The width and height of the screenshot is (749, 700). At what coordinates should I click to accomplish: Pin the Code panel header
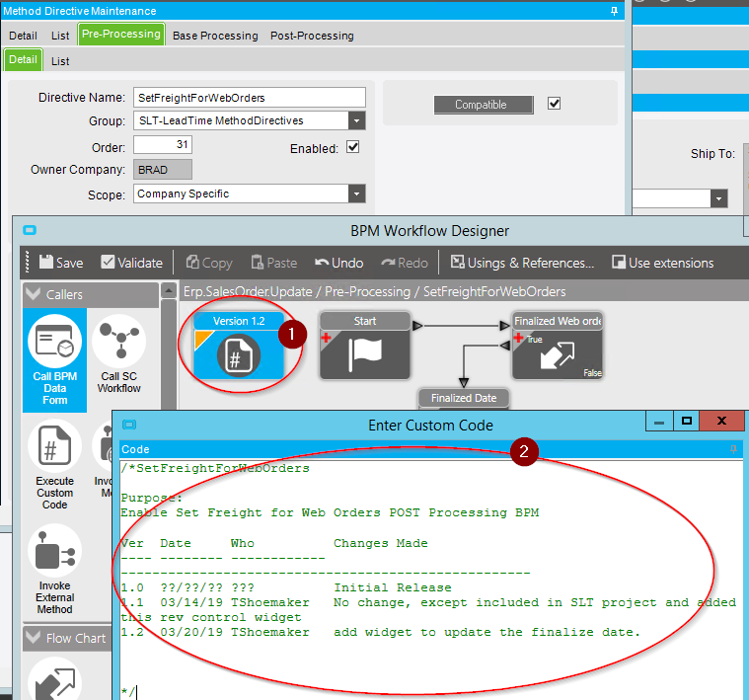733,449
